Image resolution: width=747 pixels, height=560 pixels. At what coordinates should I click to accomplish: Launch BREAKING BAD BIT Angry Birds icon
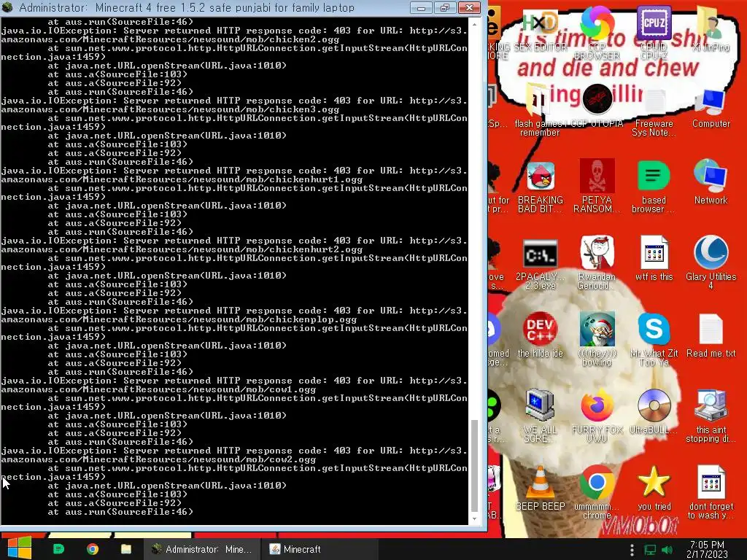[541, 177]
